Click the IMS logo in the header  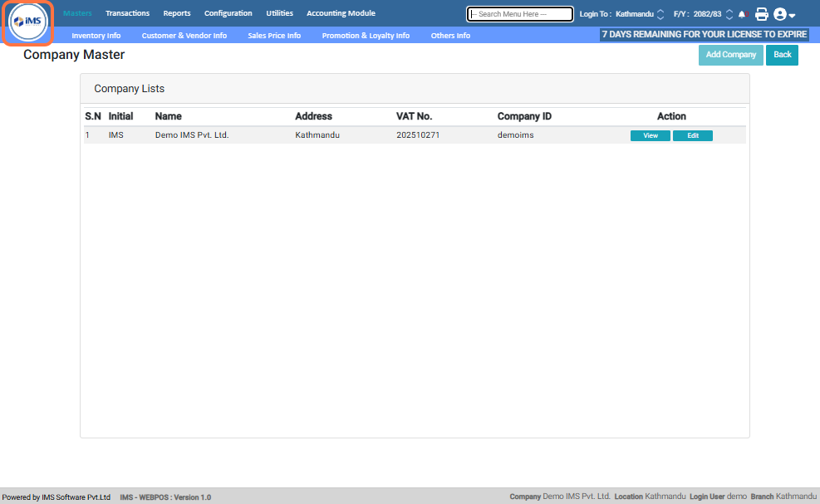(x=28, y=22)
